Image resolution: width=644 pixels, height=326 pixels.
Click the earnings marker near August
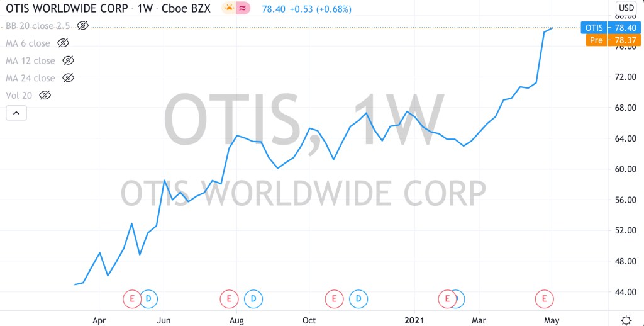[x=229, y=298]
